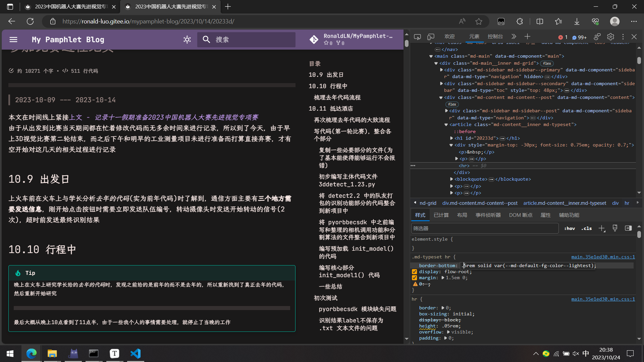Toggle the :hov element state button

click(x=570, y=228)
